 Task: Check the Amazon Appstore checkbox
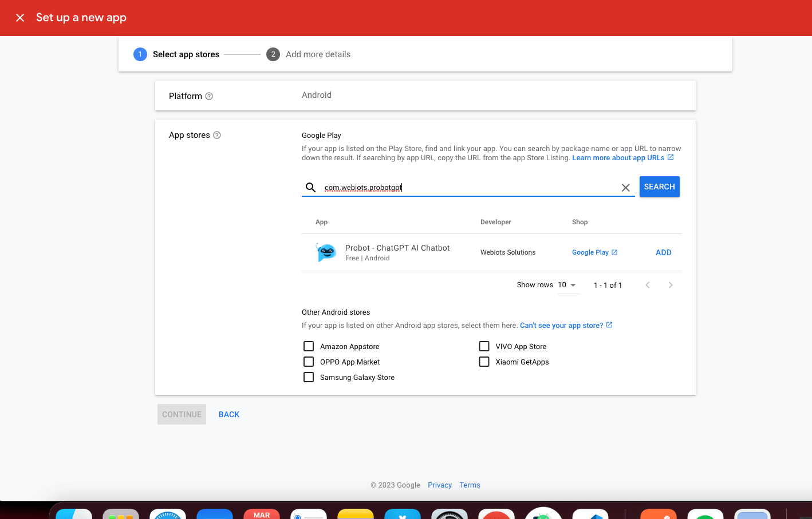(x=309, y=346)
